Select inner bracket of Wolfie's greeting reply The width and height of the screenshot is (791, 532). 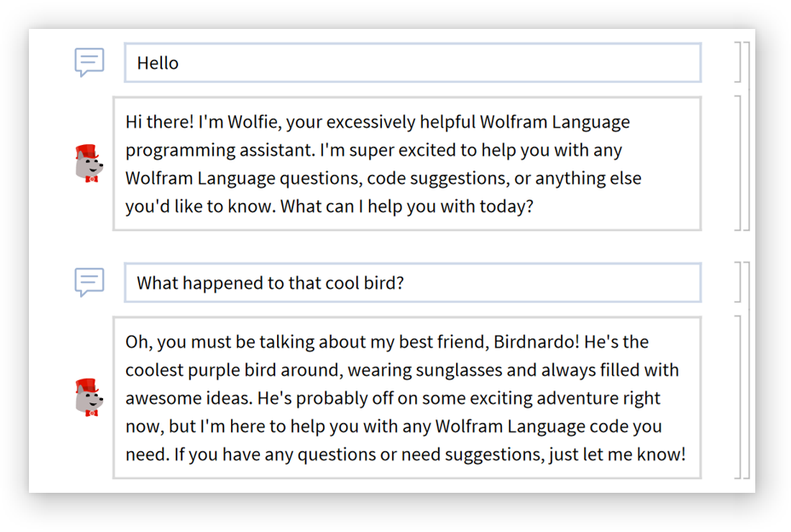(738, 163)
